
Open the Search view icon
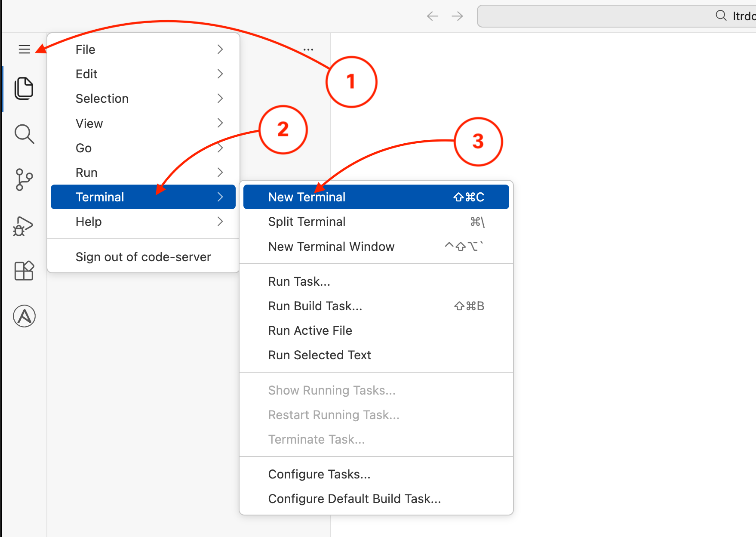[x=24, y=134]
